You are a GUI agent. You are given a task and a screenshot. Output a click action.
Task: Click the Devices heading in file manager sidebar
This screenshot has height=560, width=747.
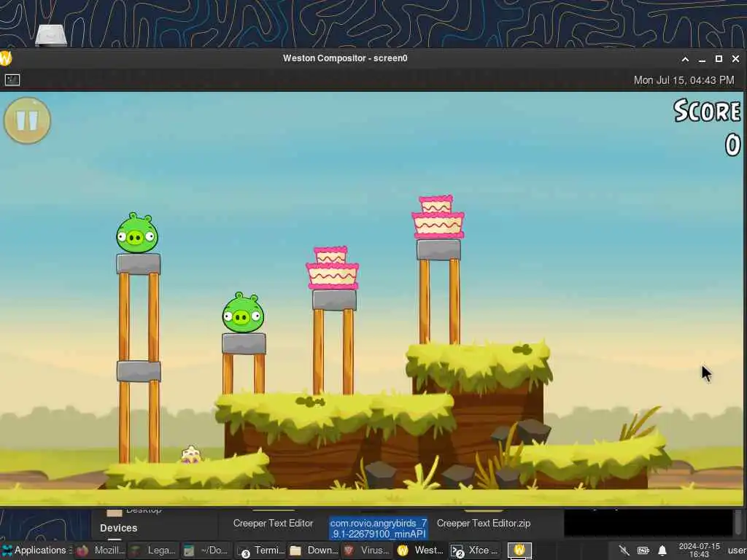pos(119,528)
